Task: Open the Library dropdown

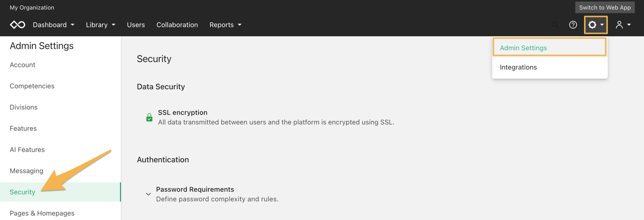Action: [100, 25]
